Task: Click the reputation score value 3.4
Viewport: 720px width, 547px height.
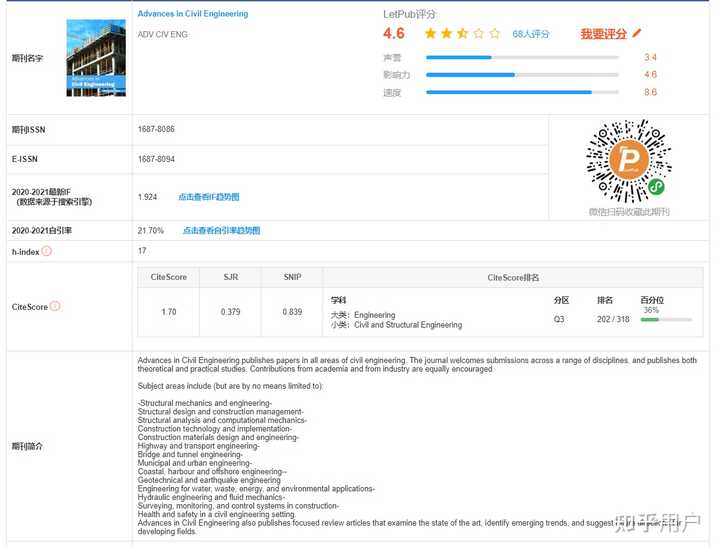Action: [650, 57]
